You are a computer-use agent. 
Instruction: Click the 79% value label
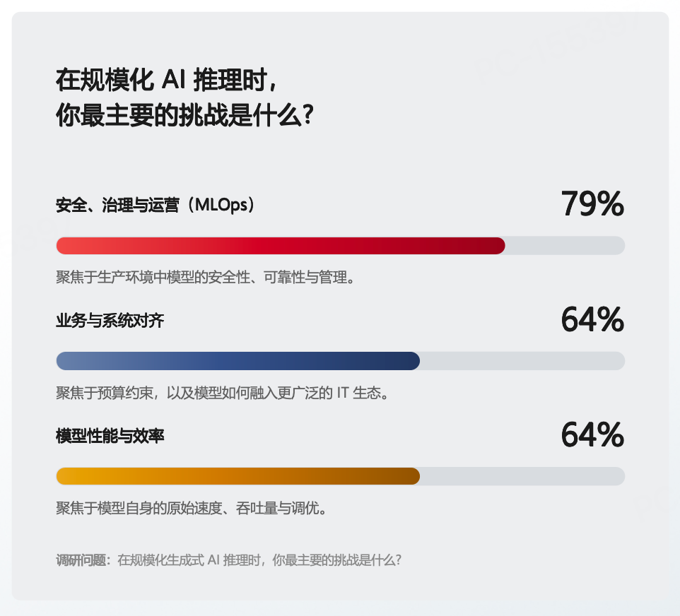592,203
